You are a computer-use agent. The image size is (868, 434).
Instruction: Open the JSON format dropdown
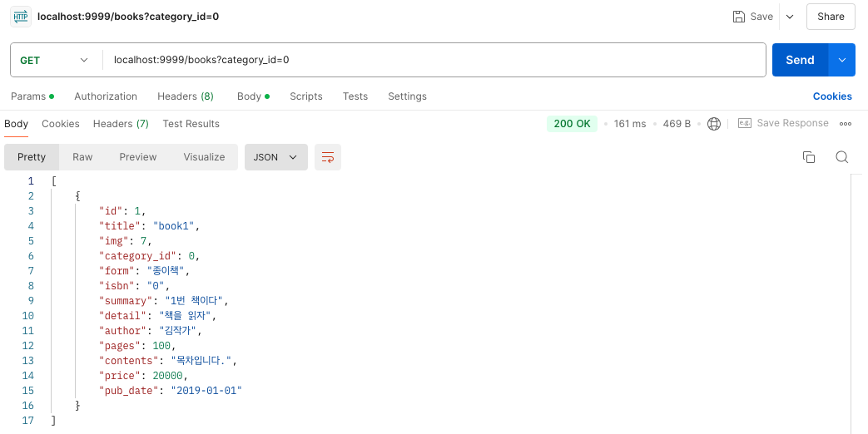coord(276,157)
